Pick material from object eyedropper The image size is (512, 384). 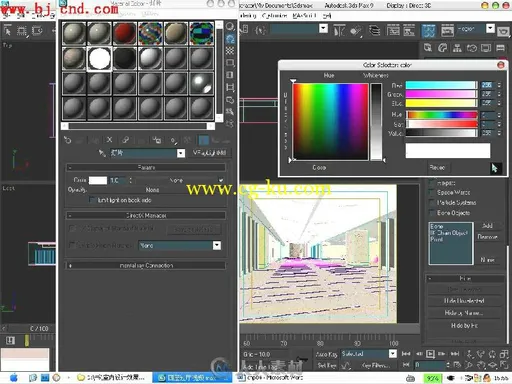(x=102, y=153)
